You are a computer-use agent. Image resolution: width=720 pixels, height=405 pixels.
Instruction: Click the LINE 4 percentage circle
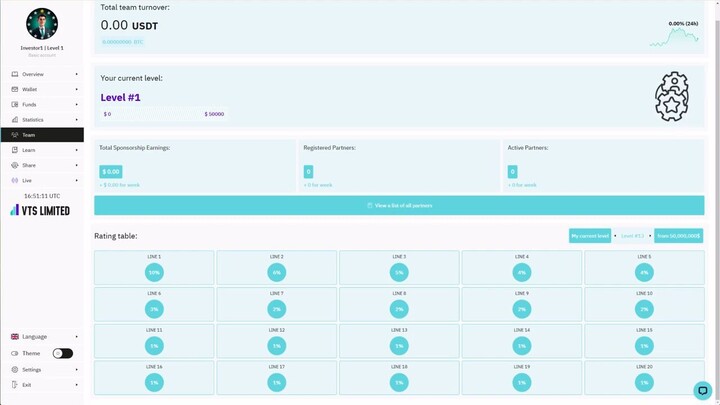(522, 272)
